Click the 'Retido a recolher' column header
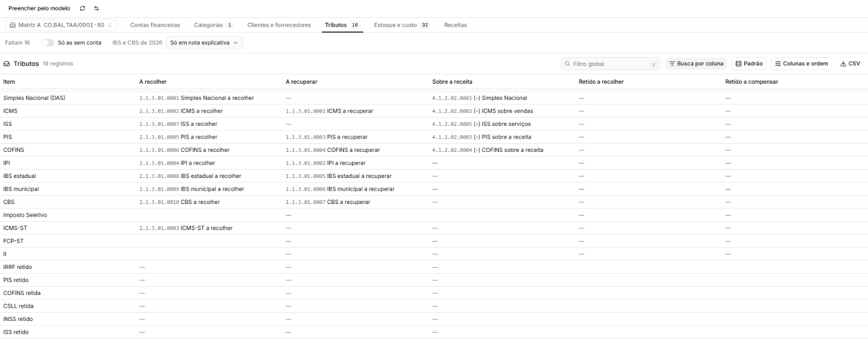Image resolution: width=868 pixels, height=347 pixels. tap(601, 82)
